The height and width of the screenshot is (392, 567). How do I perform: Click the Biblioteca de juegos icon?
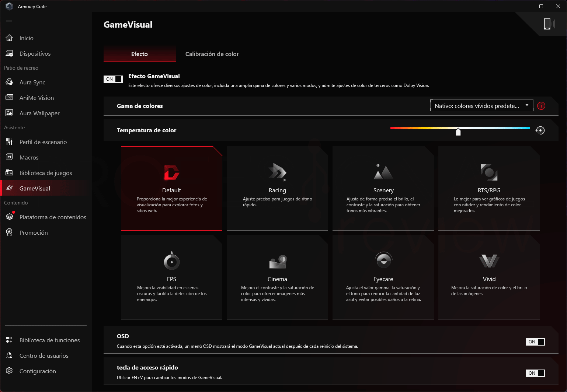coord(9,173)
